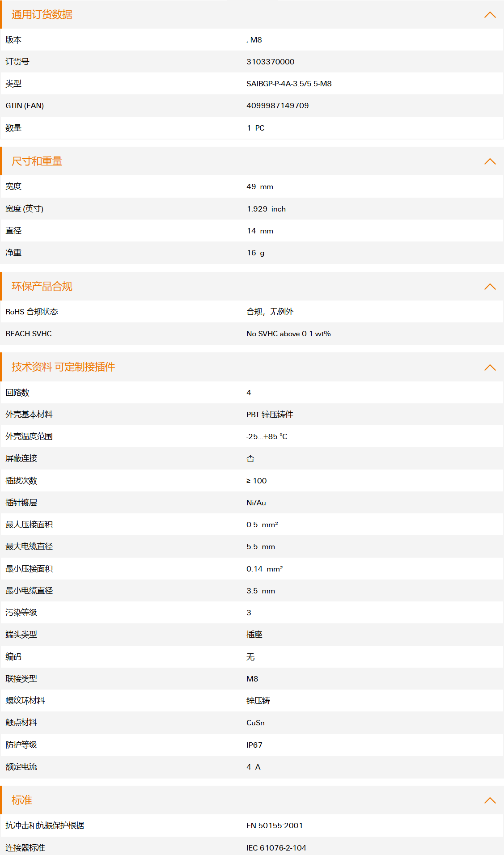Click the 回路数 value 4

(249, 393)
